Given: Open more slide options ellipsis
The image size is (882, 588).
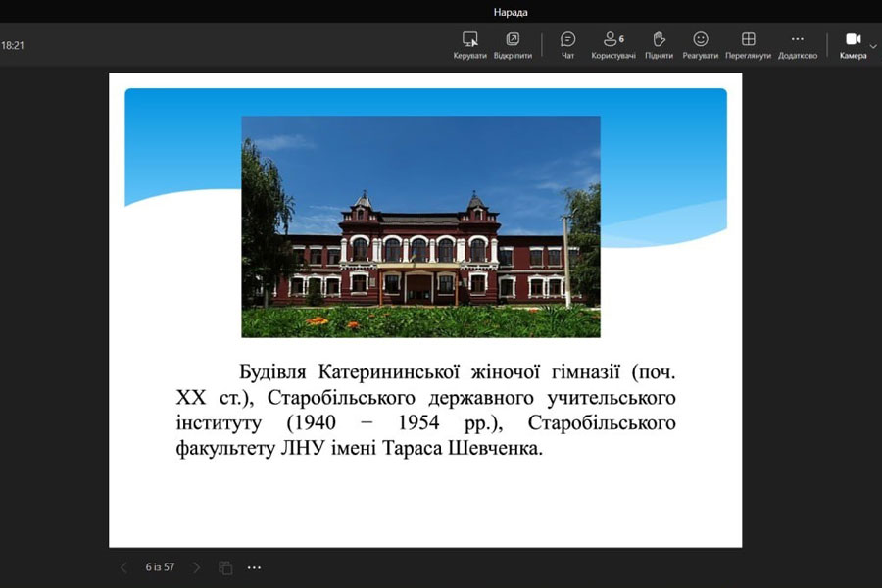Looking at the screenshot, I should click(255, 567).
